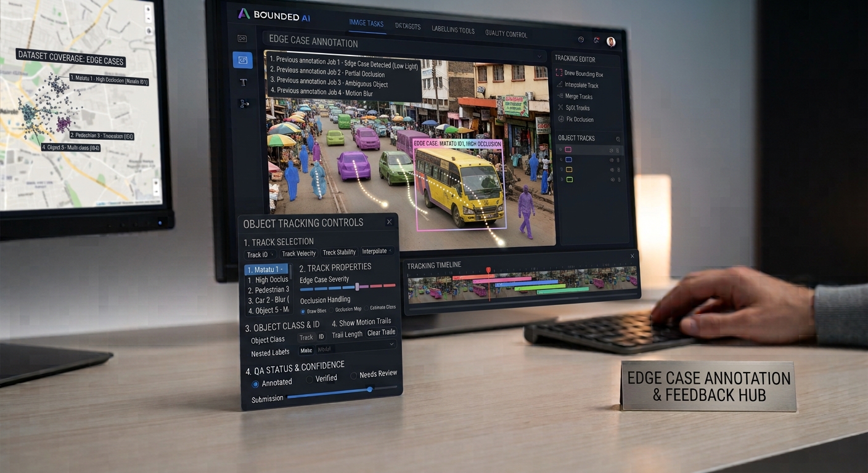Click the Clear Trails button

(x=381, y=333)
